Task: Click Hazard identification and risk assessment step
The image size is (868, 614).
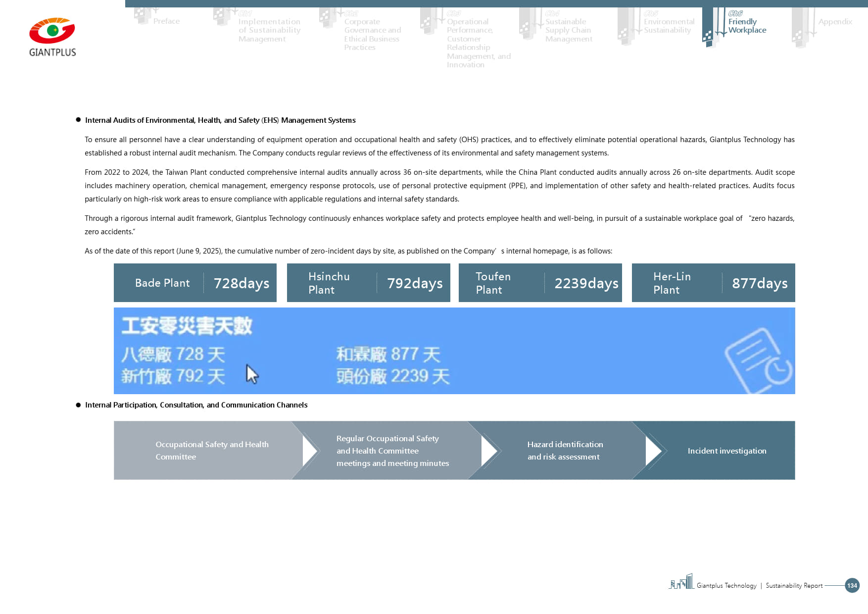Action: (x=565, y=451)
